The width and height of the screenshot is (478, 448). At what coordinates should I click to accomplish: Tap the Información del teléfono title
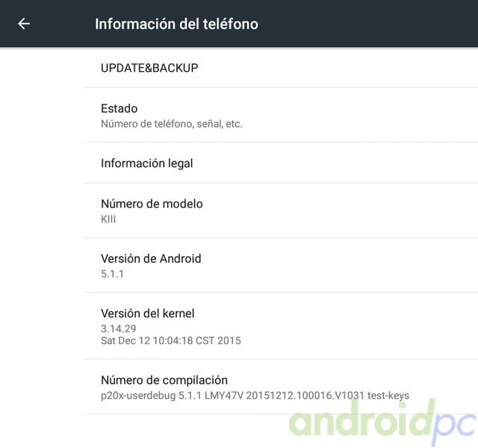point(176,24)
